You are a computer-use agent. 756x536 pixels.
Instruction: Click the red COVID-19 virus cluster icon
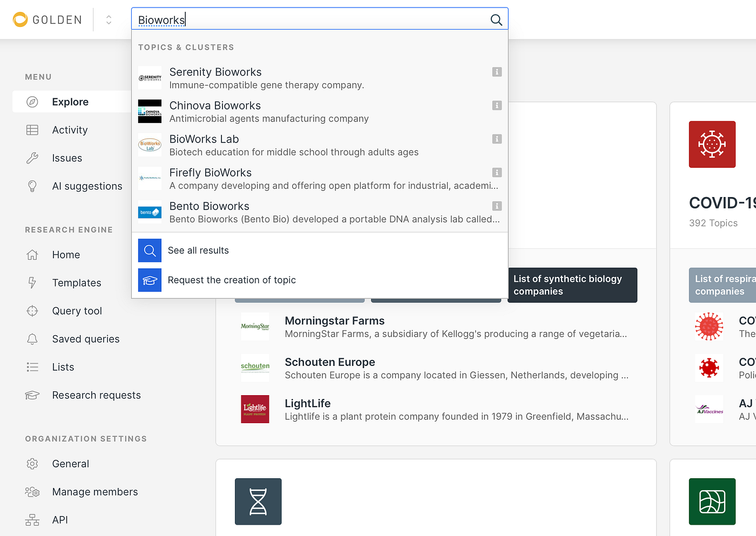(x=712, y=144)
